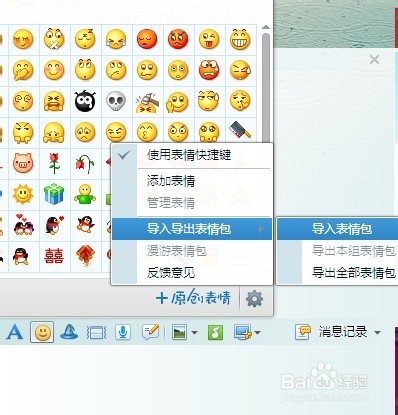This screenshot has width=398, height=415.
Task: Select 添加表情 menu entry
Action: tap(192, 181)
